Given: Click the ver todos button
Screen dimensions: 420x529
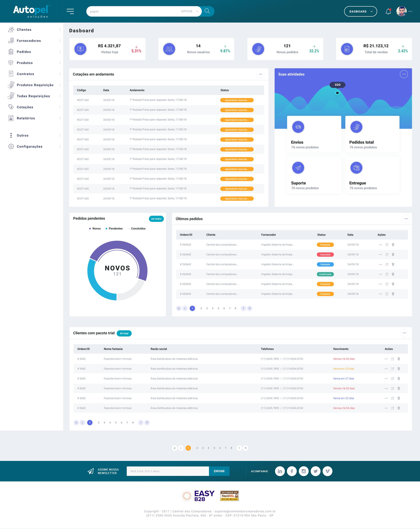Looking at the screenshot, I should pos(156,219).
